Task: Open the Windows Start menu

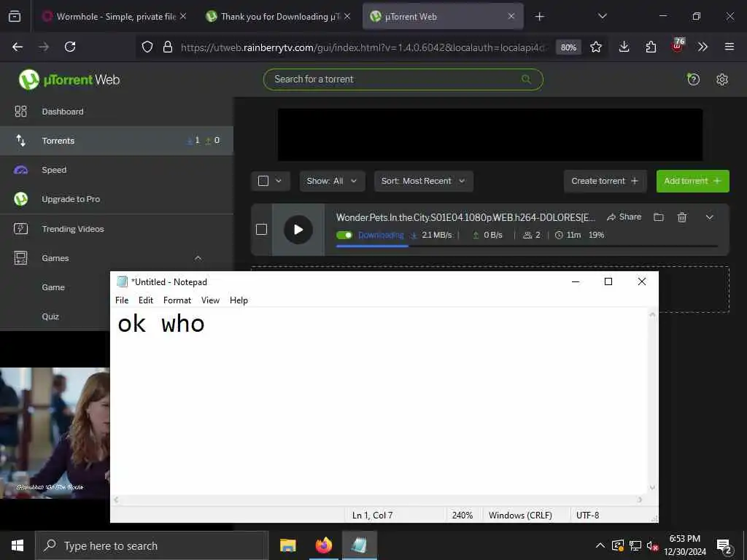Action: 18,545
